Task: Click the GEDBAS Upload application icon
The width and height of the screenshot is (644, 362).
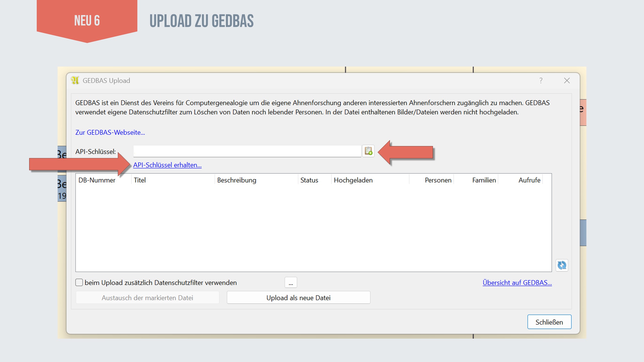Action: point(75,80)
